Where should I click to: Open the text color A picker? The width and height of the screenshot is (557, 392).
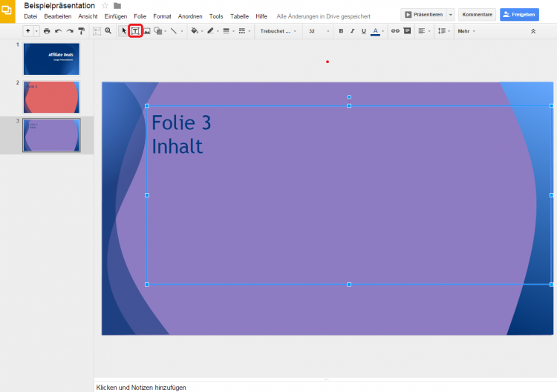coord(377,31)
